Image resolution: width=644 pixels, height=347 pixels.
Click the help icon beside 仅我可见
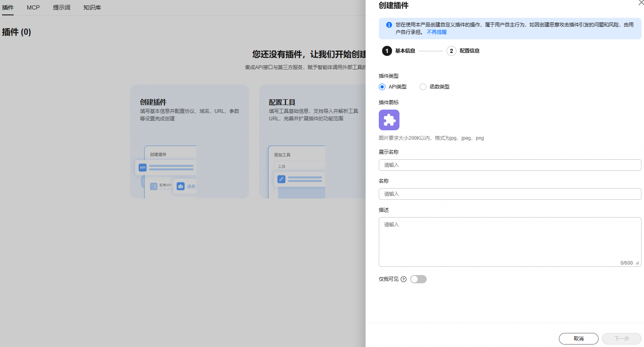coord(404,279)
